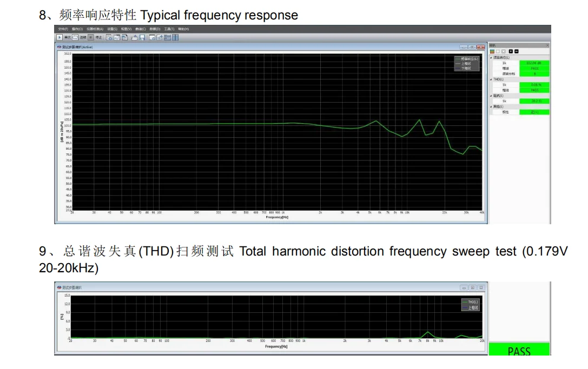Tile windows vertically with the side-by-side columns icon

[x=175, y=37]
